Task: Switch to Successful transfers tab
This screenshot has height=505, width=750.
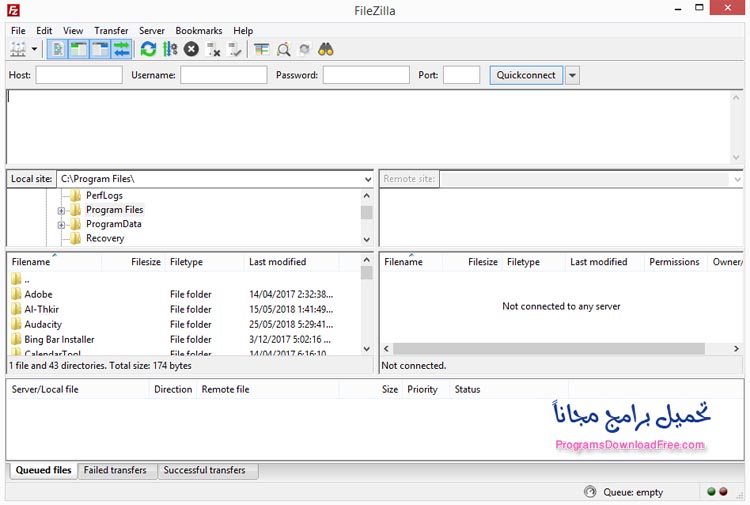Action: point(205,470)
